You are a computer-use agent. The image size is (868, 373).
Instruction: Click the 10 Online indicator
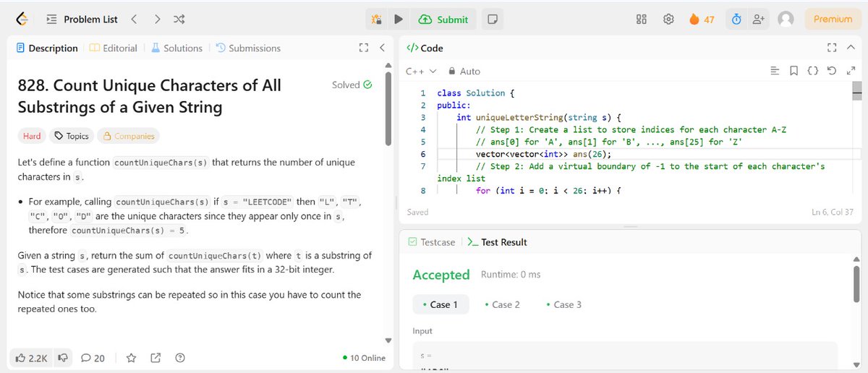(364, 358)
